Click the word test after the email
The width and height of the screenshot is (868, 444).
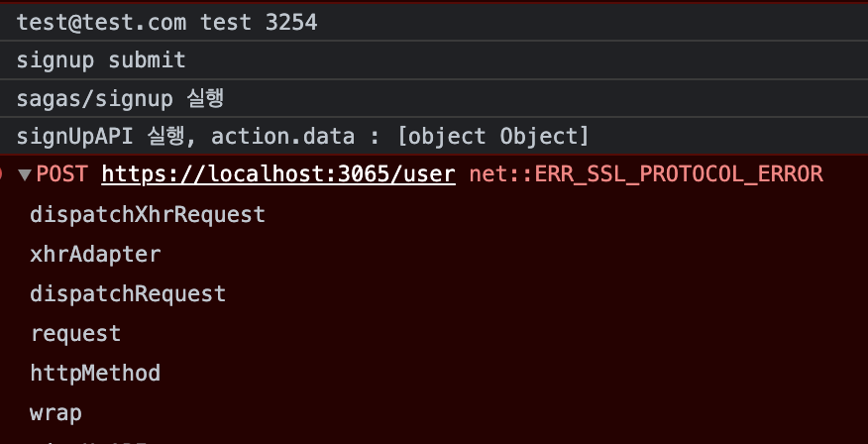pyautogui.click(x=226, y=22)
